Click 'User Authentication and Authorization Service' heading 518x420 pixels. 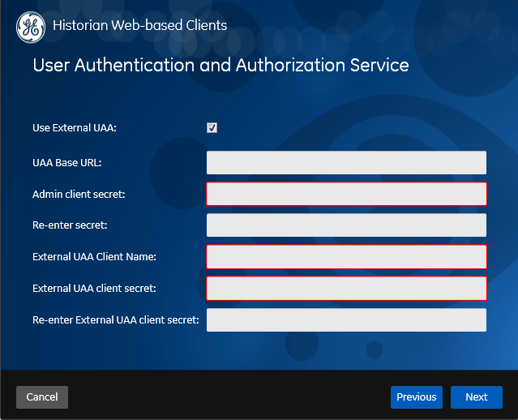click(220, 65)
